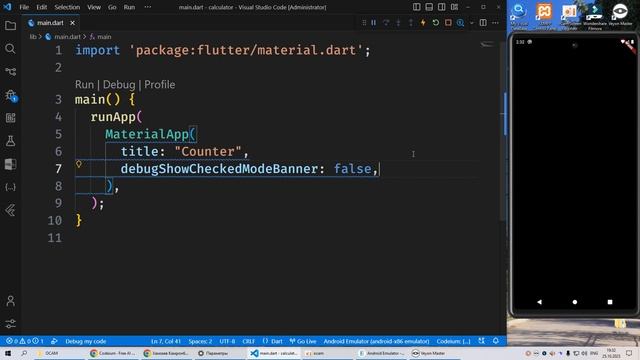Screen dimensions: 640x360
Task: Click Step Into in debug toolbar
Action: pos(398,23)
